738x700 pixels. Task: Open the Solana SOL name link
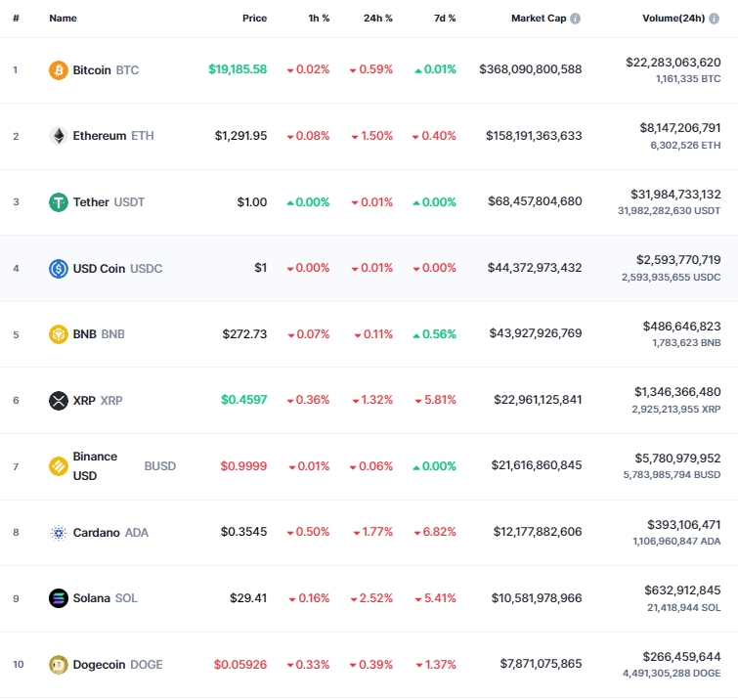(106, 598)
